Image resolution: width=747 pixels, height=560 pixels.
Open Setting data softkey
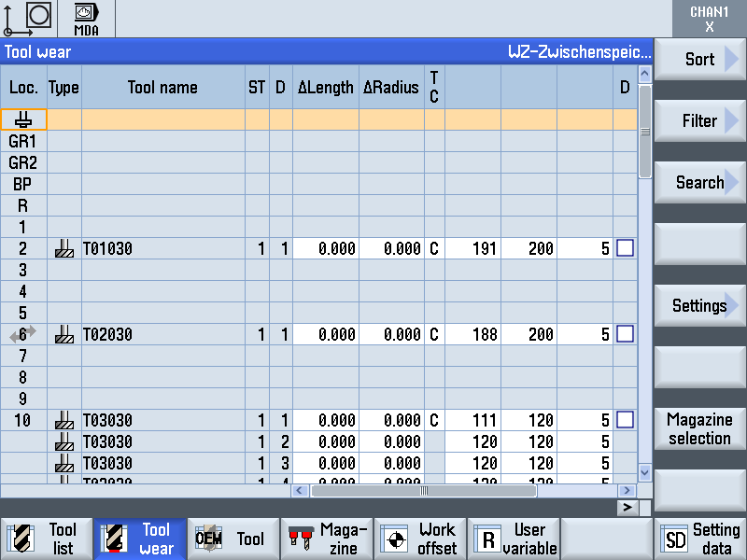coord(700,539)
